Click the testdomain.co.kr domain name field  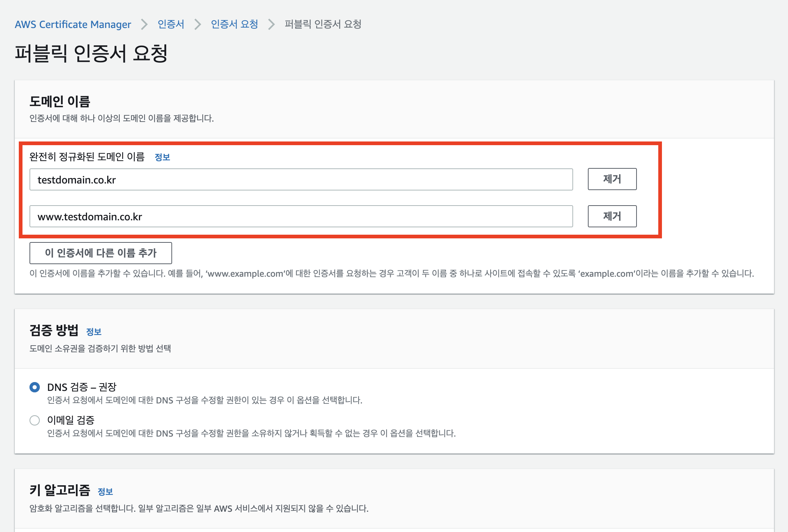pyautogui.click(x=301, y=180)
